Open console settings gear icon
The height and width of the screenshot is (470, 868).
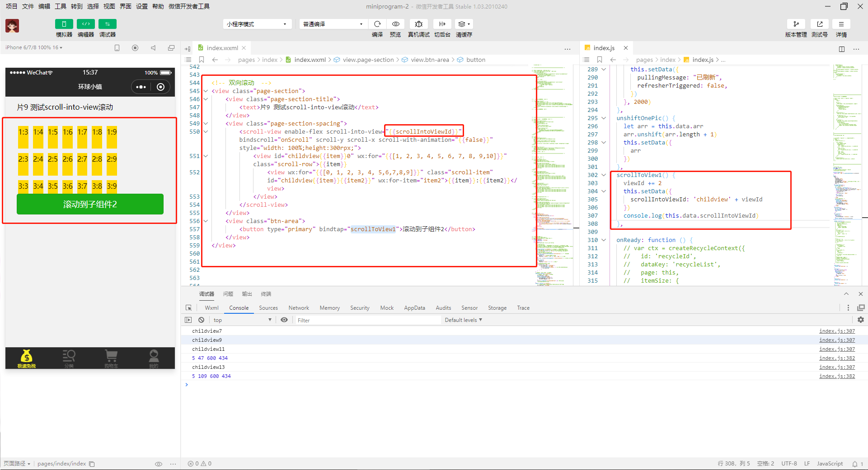click(860, 320)
